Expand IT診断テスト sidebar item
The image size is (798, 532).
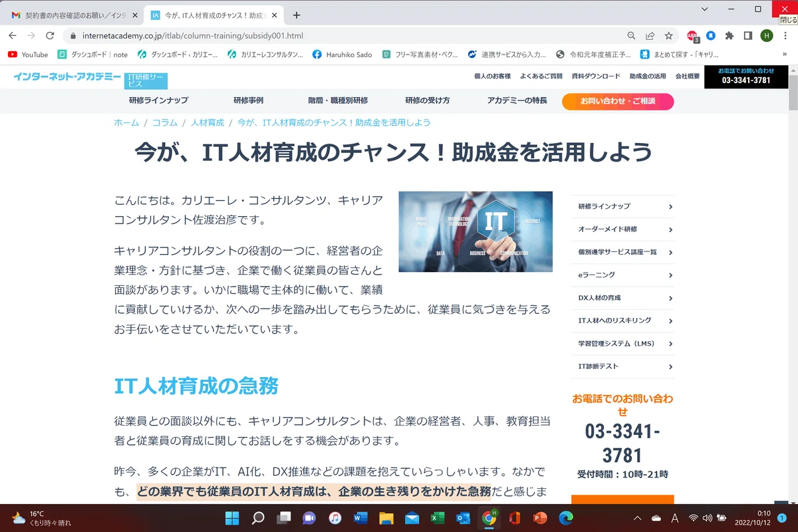622,366
